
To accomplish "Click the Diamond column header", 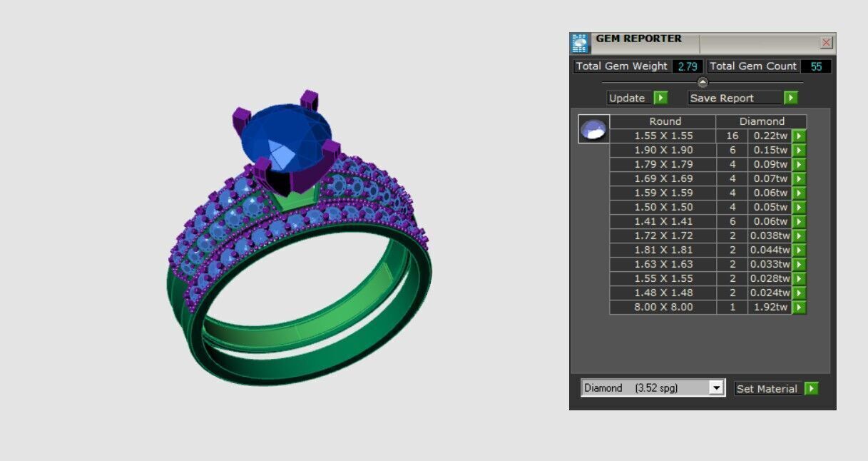I will pyautogui.click(x=761, y=121).
